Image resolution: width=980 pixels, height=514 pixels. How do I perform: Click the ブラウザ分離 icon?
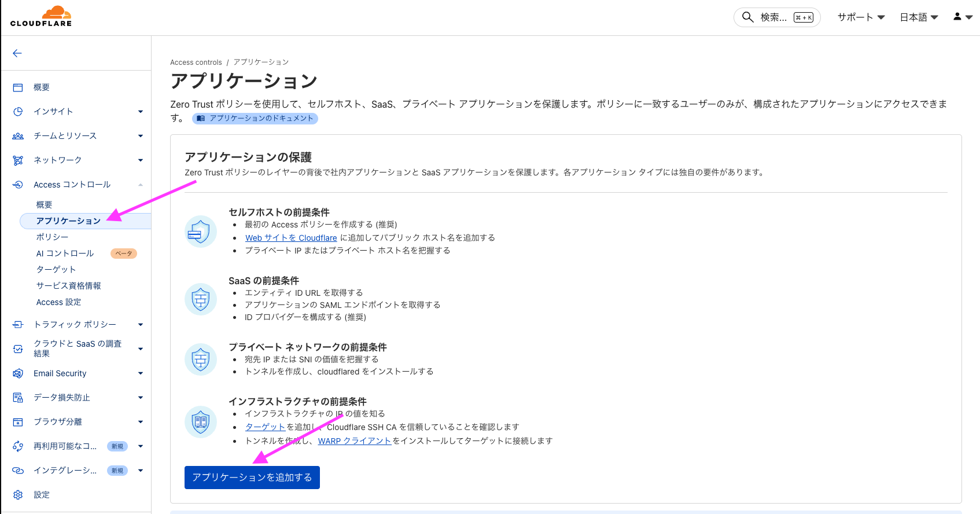(18, 422)
